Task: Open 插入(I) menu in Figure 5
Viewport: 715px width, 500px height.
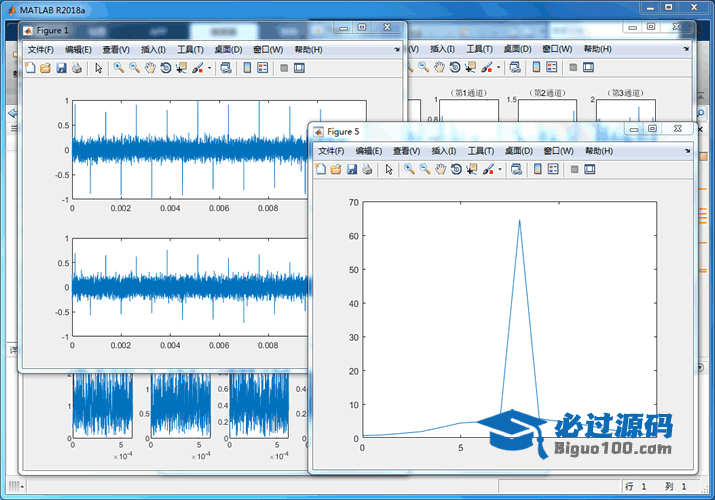Action: [444, 151]
